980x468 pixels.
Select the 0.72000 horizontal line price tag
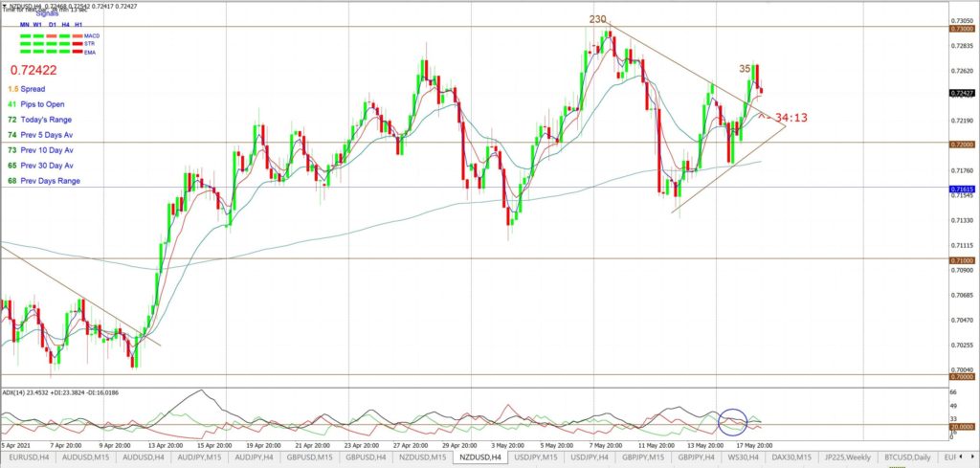[961, 145]
